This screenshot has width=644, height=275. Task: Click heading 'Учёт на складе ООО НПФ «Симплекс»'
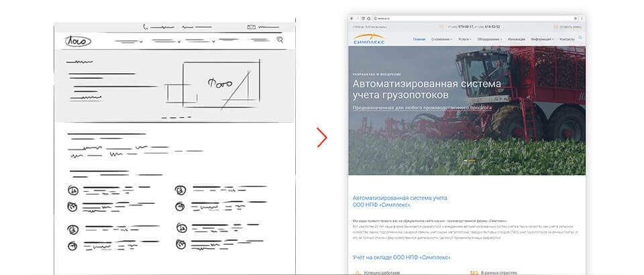click(x=402, y=258)
